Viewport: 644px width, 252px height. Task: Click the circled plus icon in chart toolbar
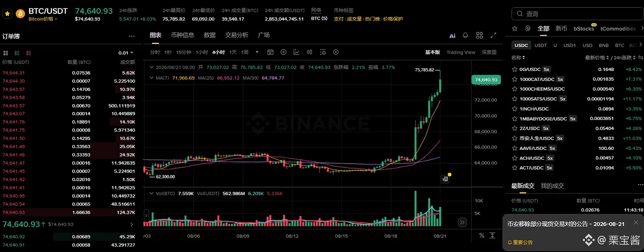pyautogui.click(x=283, y=52)
